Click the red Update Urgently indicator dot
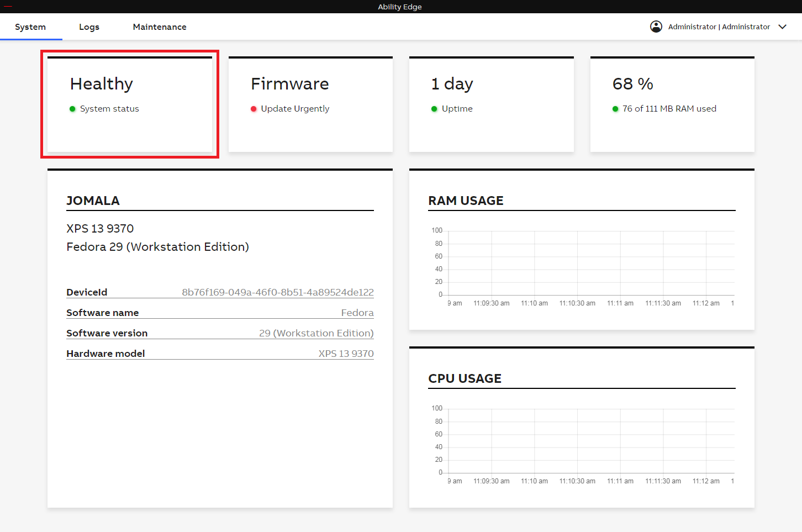 (254, 109)
